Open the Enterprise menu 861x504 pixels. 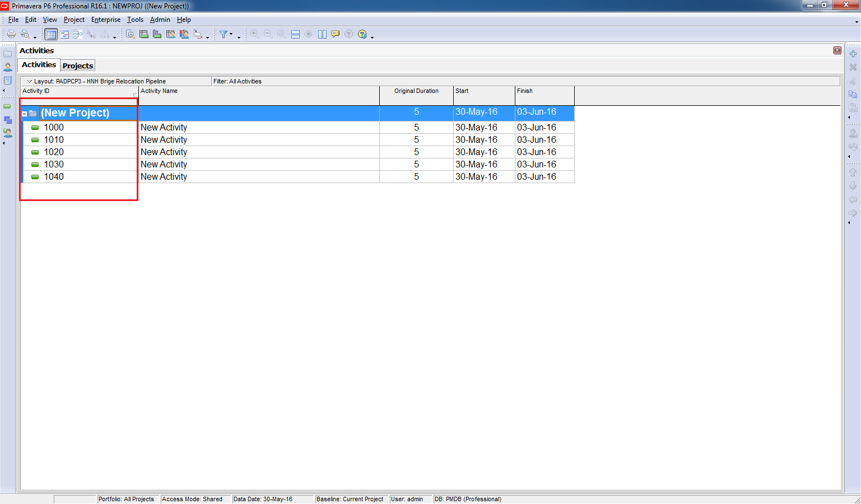pyautogui.click(x=105, y=20)
